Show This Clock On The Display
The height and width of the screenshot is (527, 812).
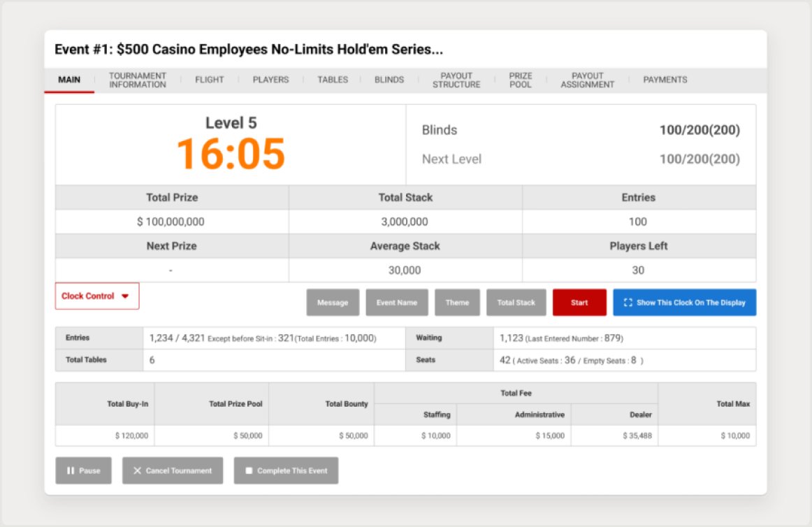click(x=685, y=303)
